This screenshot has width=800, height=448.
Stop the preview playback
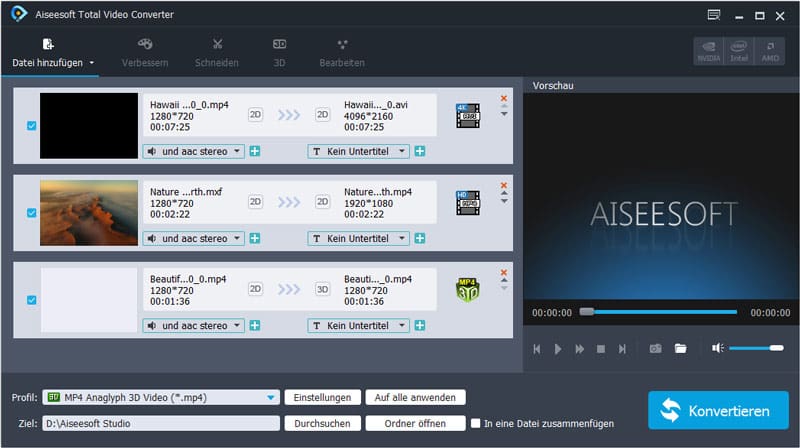tap(601, 349)
